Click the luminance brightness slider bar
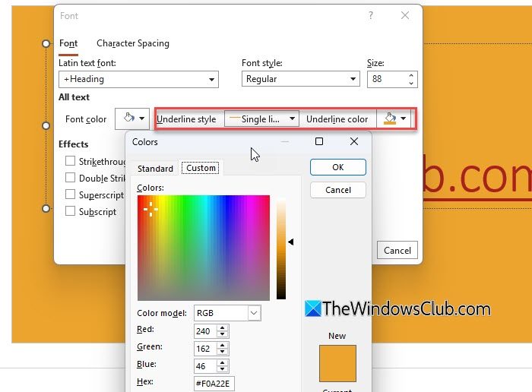 (x=281, y=248)
